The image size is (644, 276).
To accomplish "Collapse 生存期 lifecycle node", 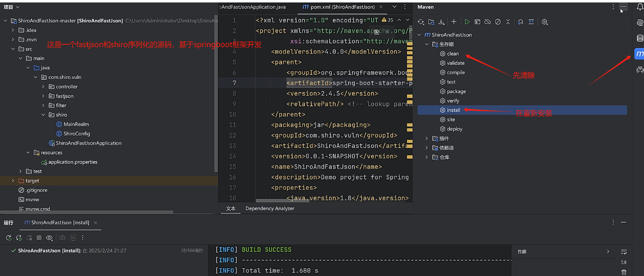I will pos(427,44).
